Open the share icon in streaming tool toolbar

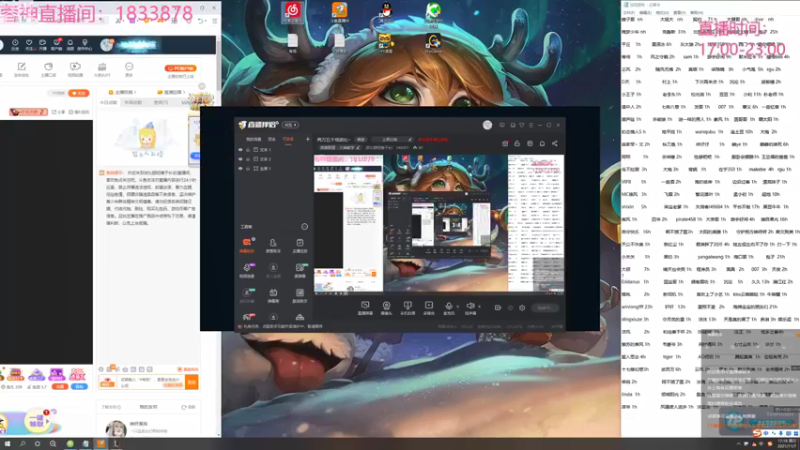tap(555, 144)
